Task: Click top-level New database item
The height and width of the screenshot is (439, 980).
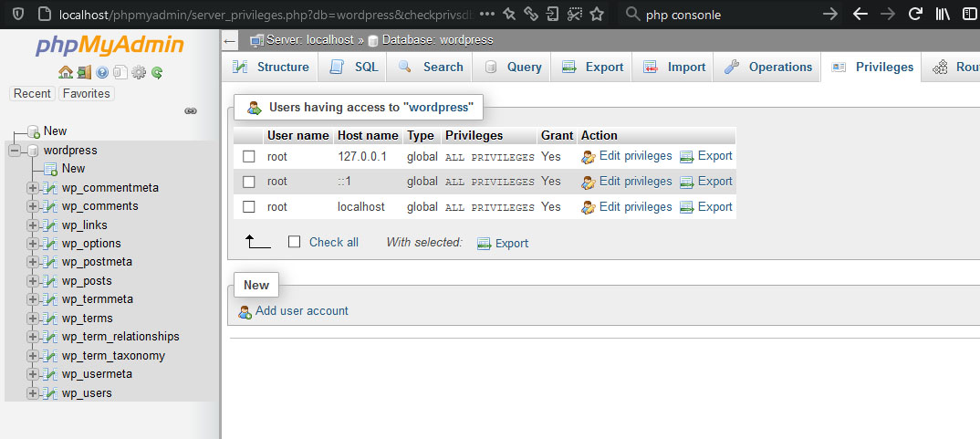Action: (x=55, y=131)
